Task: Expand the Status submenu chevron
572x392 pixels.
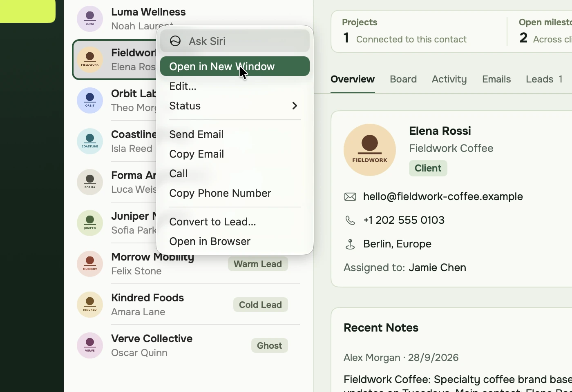Action: (x=295, y=106)
